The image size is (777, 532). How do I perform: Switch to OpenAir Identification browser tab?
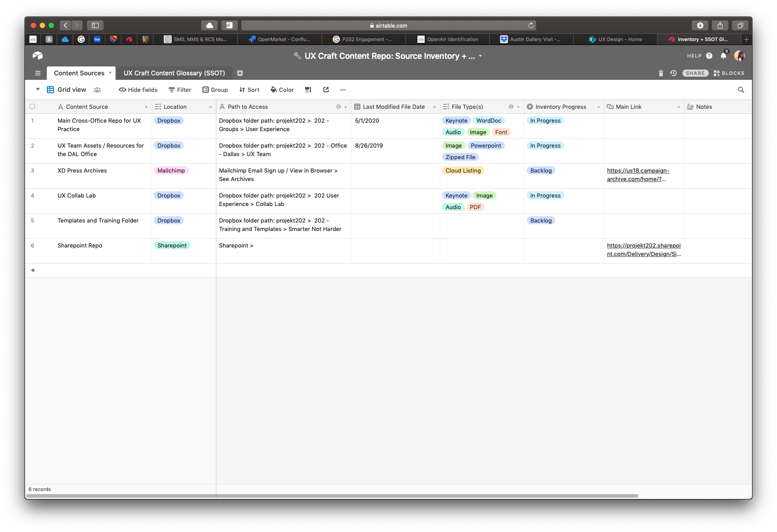pos(448,39)
